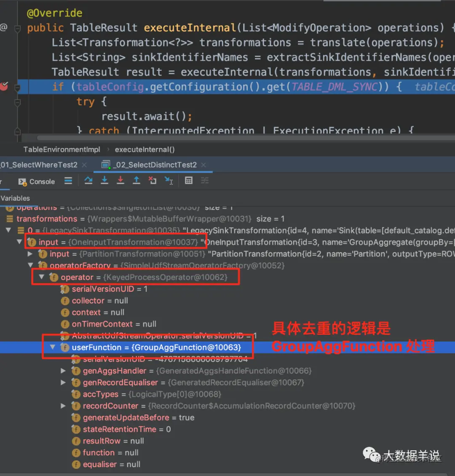Image resolution: width=455 pixels, height=476 pixels.
Task: Select the onTimerContext = null row
Action: click(x=227, y=324)
